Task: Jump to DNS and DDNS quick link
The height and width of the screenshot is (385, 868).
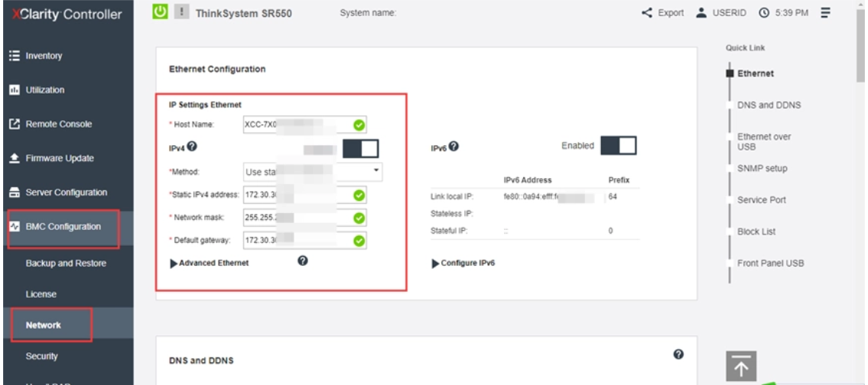Action: 769,105
